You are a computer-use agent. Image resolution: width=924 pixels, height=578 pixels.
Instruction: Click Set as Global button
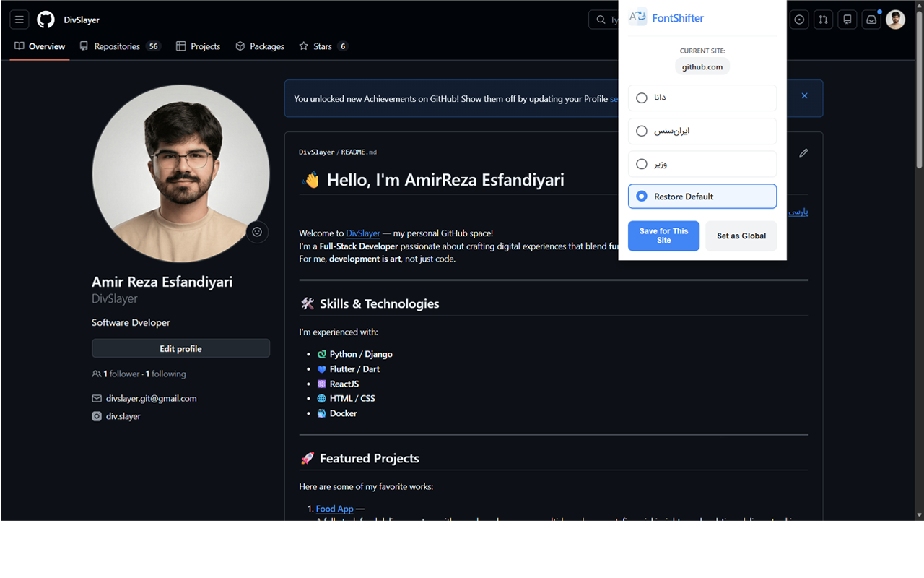741,236
